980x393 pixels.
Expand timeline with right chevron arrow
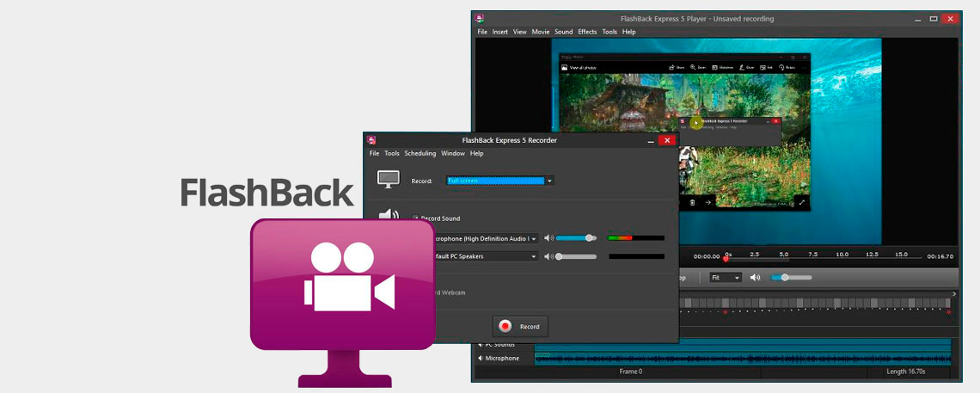[954, 293]
